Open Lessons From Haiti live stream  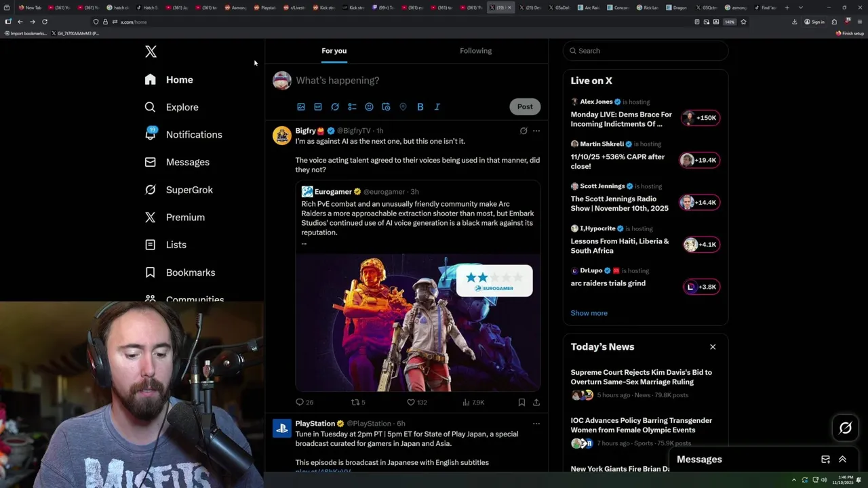pos(644,240)
